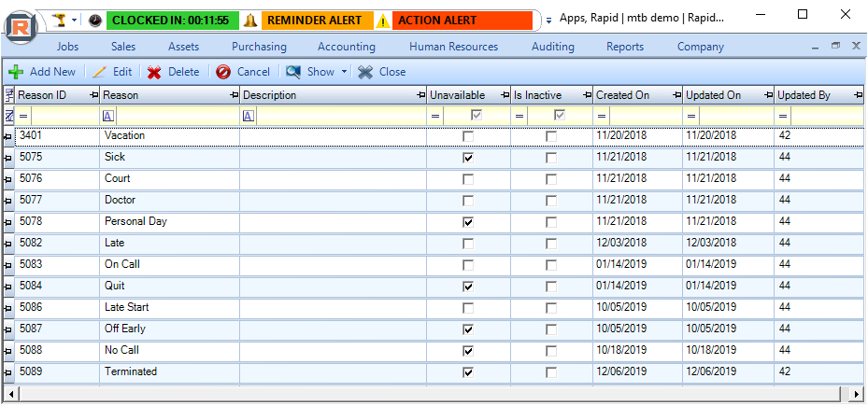Open Created On filter operator dropdown
The width and height of the screenshot is (868, 406).
tap(602, 116)
